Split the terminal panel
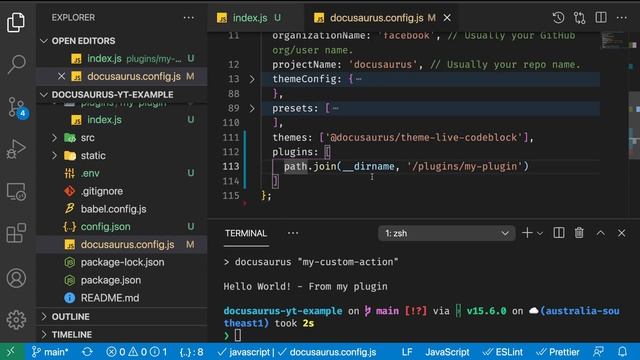This screenshot has height=360, width=640. [x=559, y=233]
